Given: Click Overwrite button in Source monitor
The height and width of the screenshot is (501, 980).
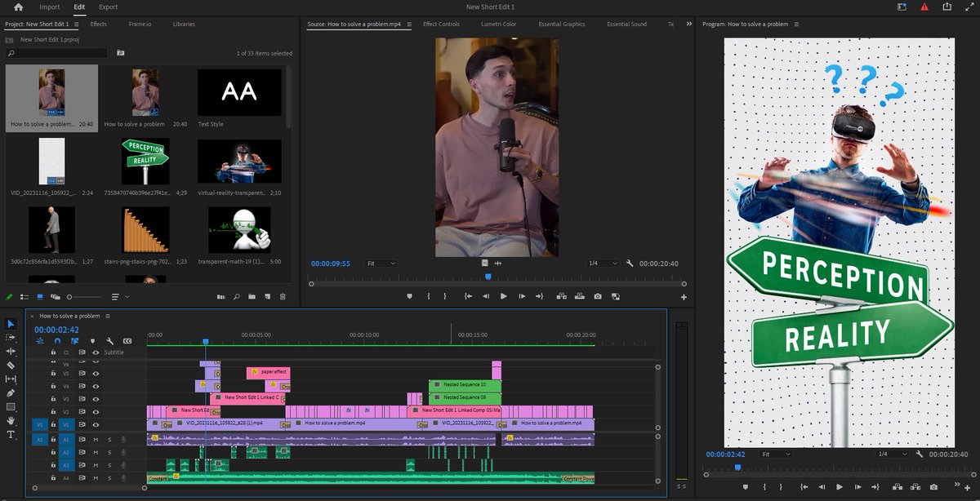Looking at the screenshot, I should tap(581, 296).
